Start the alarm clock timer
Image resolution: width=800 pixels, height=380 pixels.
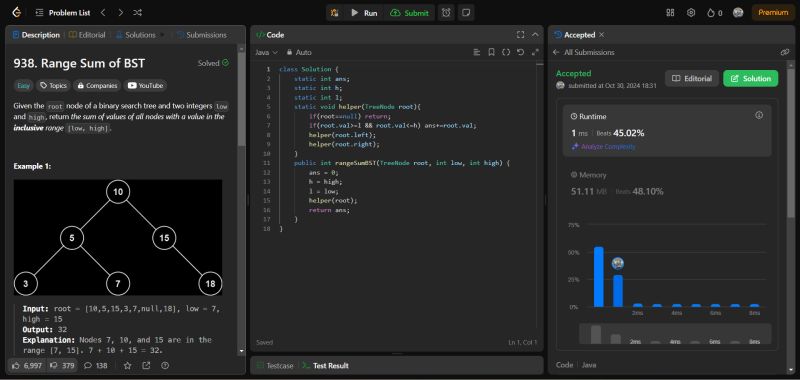point(446,13)
